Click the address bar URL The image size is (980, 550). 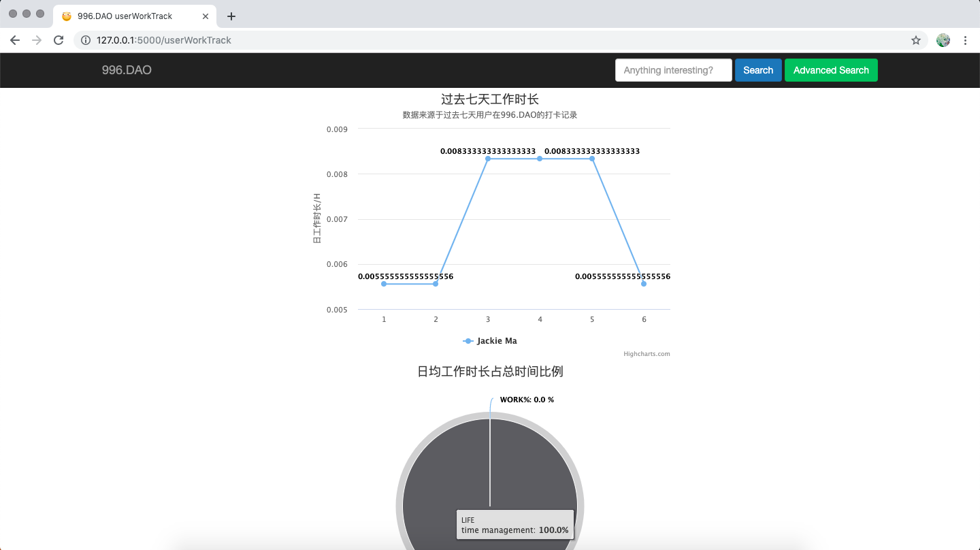click(164, 40)
